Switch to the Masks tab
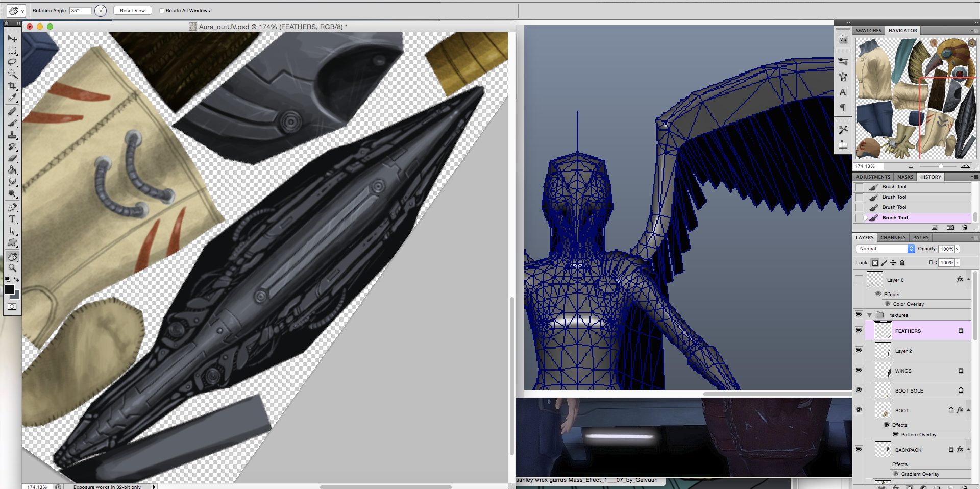This screenshot has height=489, width=980. click(905, 177)
